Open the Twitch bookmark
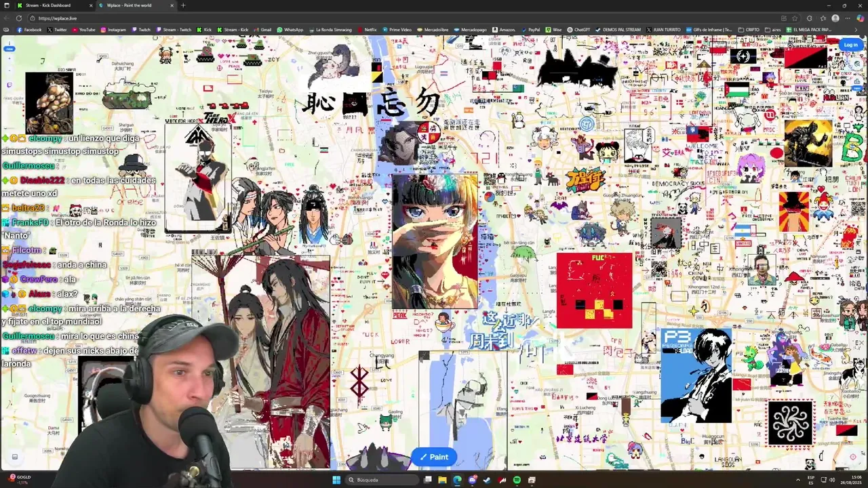Image resolution: width=868 pixels, height=488 pixels. point(141,30)
